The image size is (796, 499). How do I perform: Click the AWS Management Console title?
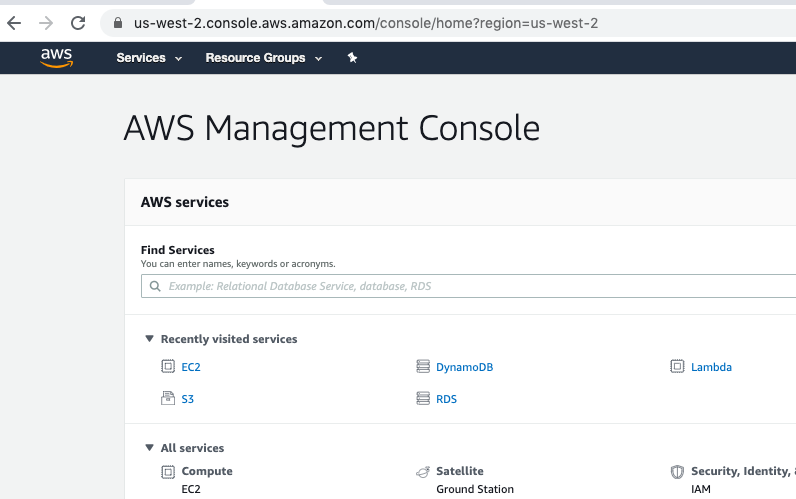point(332,129)
